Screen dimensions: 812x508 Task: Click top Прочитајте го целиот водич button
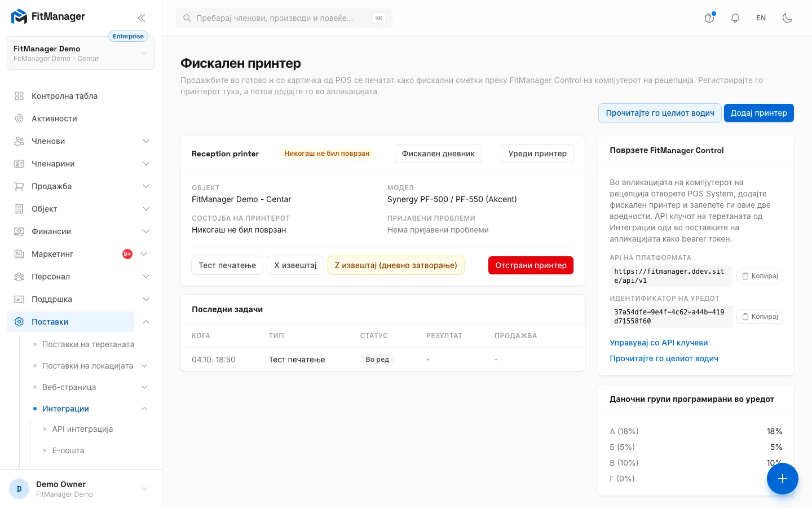660,113
